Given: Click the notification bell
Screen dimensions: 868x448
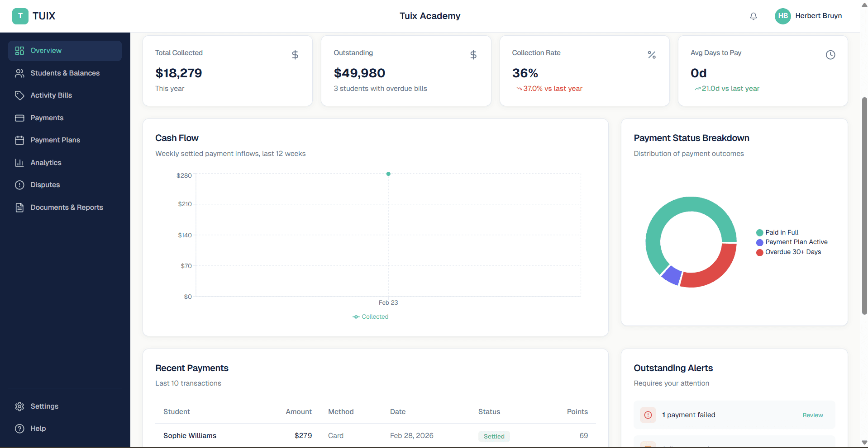Looking at the screenshot, I should pos(753,16).
